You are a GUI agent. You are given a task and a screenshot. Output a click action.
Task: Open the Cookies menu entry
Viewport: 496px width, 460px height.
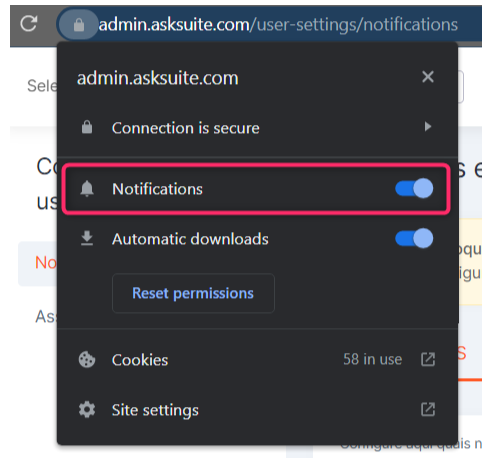tap(257, 359)
